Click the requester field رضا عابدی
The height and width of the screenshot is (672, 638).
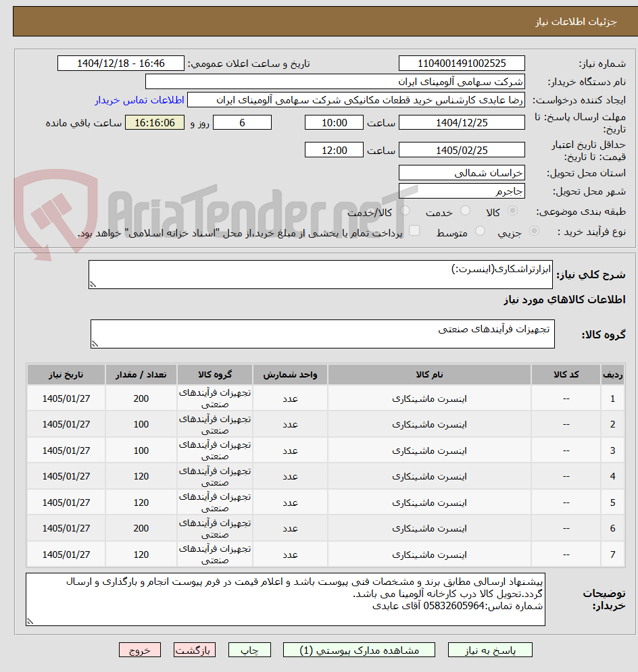pos(356,100)
